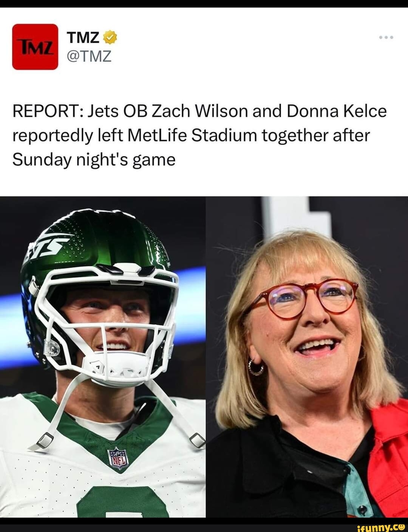Visit ifunny.co via the watermark link
Image resolution: width=408 pixels, height=532 pixels.
[x=382, y=527]
